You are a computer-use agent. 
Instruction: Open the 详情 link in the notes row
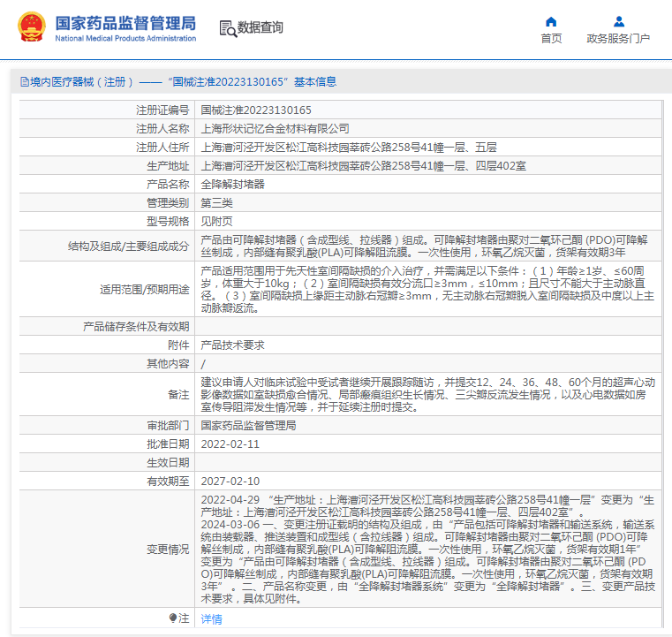click(x=212, y=618)
